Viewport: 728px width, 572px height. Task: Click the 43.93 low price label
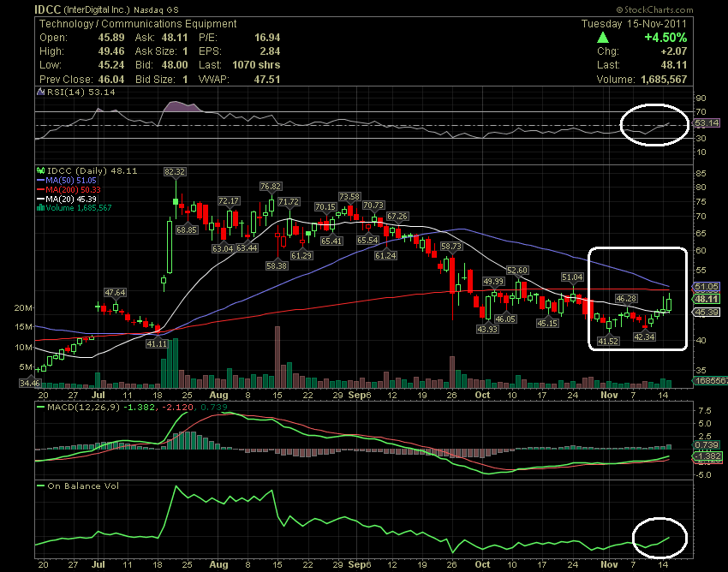(x=487, y=329)
